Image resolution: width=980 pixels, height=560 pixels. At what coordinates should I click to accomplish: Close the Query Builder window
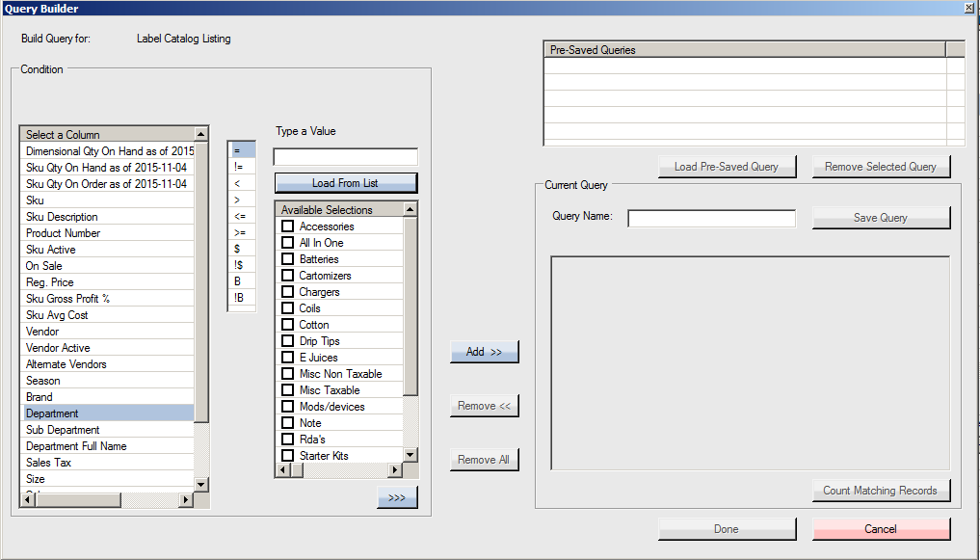(x=968, y=8)
